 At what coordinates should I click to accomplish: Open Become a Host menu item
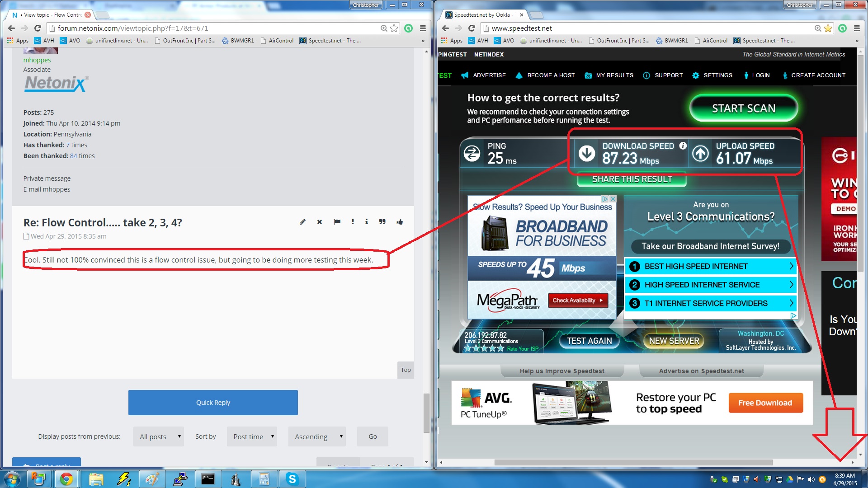click(545, 75)
